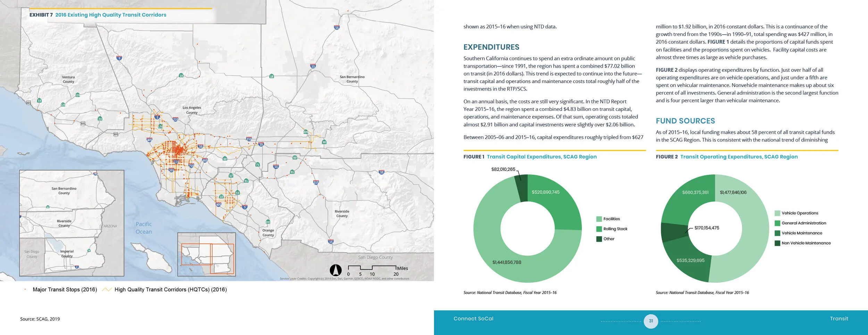The width and height of the screenshot is (868, 335).
Task: Click the HQTC orange zigzag line symbol
Action: pyautogui.click(x=107, y=290)
